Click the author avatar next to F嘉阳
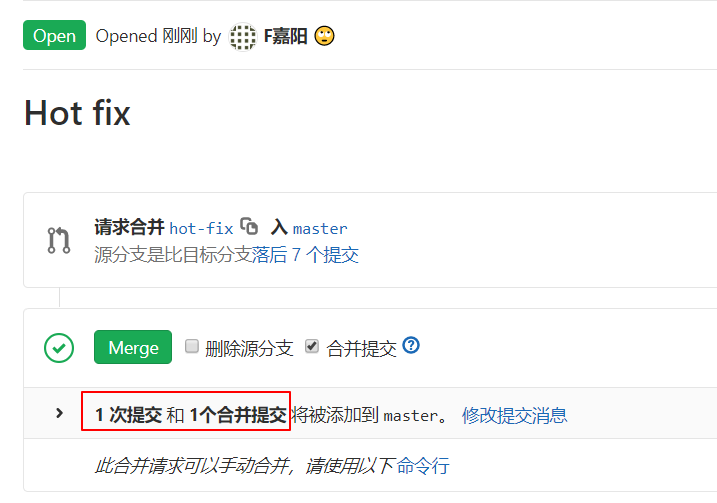The image size is (717, 503). 242,37
